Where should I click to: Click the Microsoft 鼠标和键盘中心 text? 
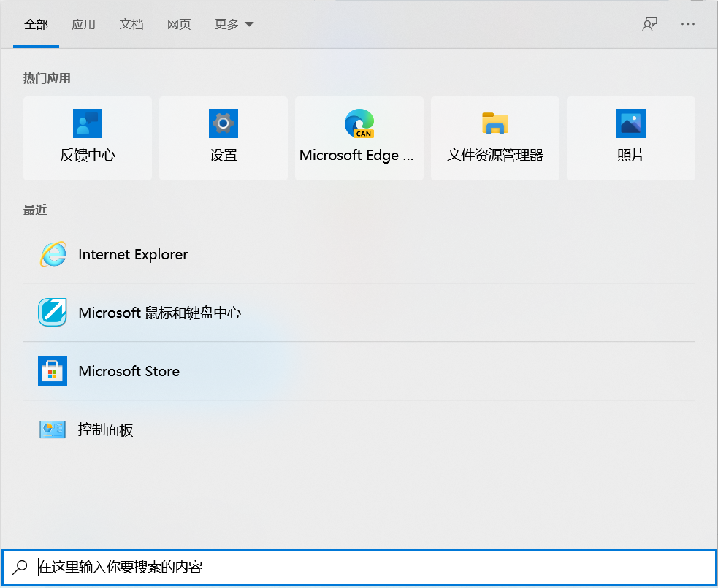coord(160,313)
